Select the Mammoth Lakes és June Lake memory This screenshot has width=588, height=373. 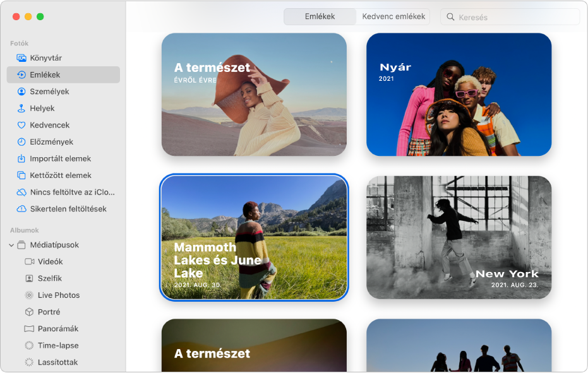click(254, 237)
